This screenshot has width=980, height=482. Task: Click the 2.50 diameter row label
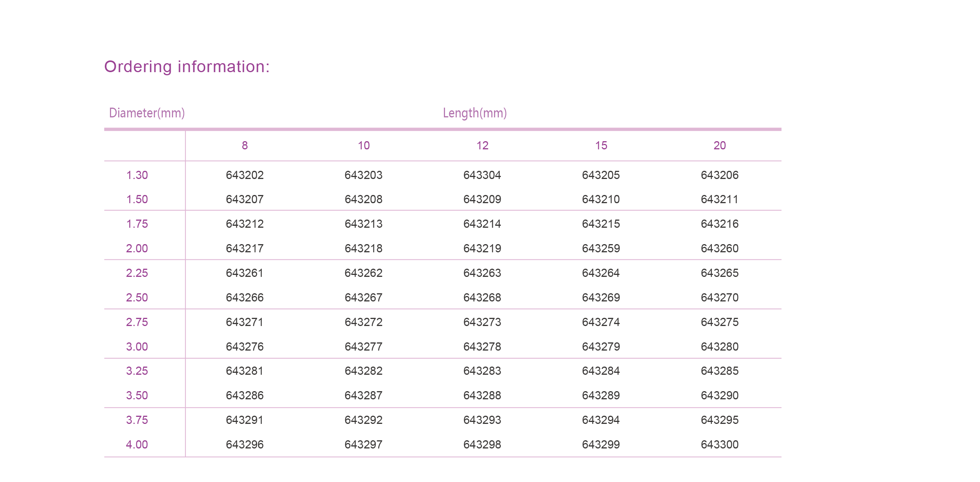(137, 298)
